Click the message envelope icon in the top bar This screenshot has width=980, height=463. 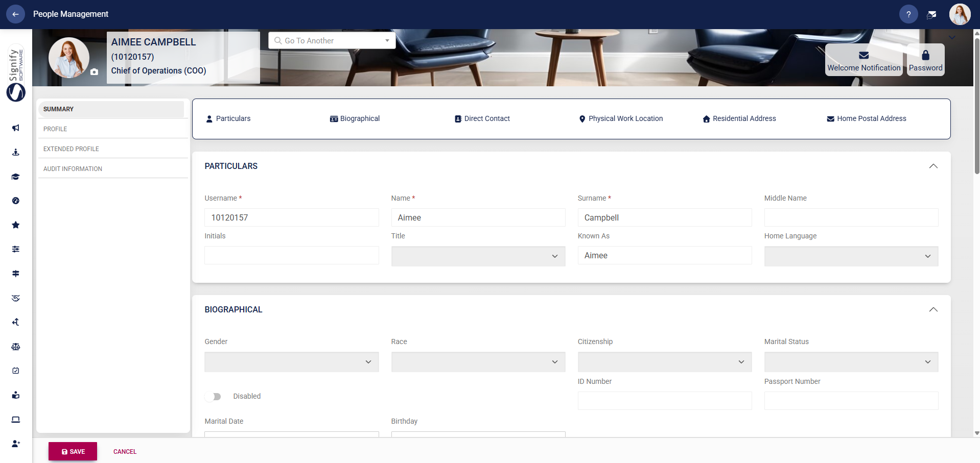tap(931, 14)
